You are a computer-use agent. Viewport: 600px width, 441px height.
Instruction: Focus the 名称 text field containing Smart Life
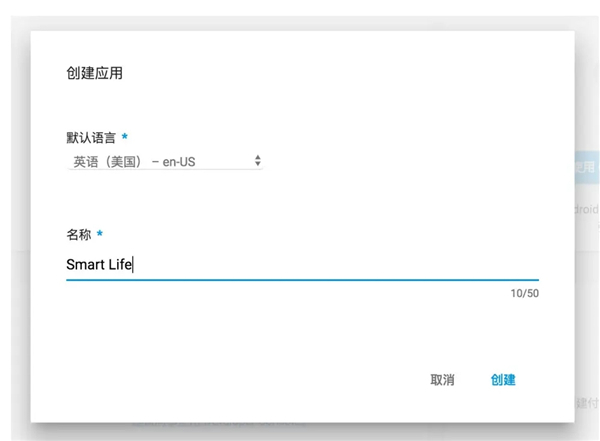pos(300,264)
